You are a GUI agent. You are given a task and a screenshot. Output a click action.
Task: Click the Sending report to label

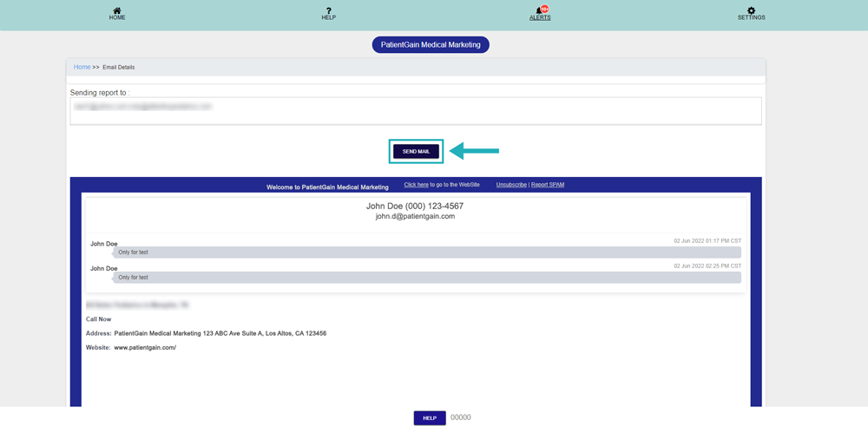tap(100, 93)
